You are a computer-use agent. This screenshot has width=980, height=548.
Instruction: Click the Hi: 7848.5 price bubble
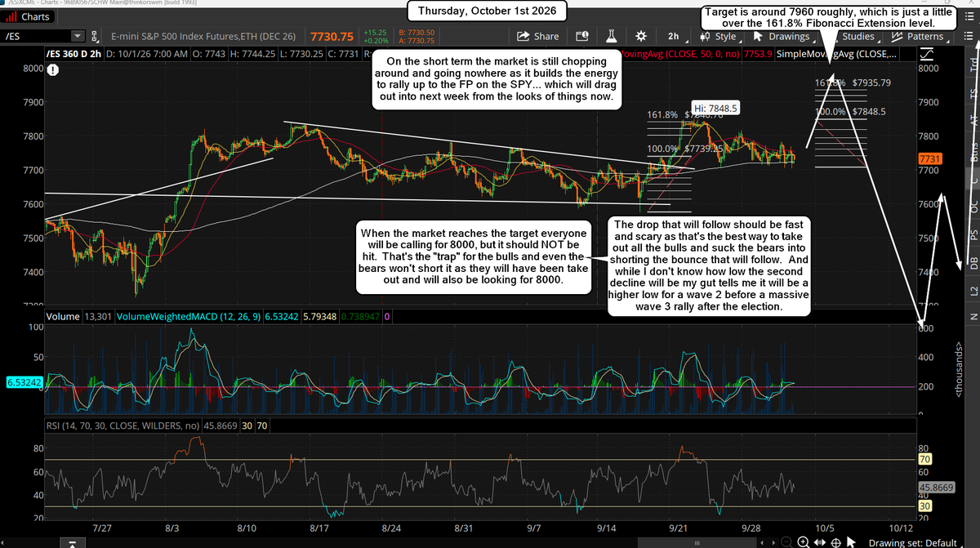coord(715,108)
